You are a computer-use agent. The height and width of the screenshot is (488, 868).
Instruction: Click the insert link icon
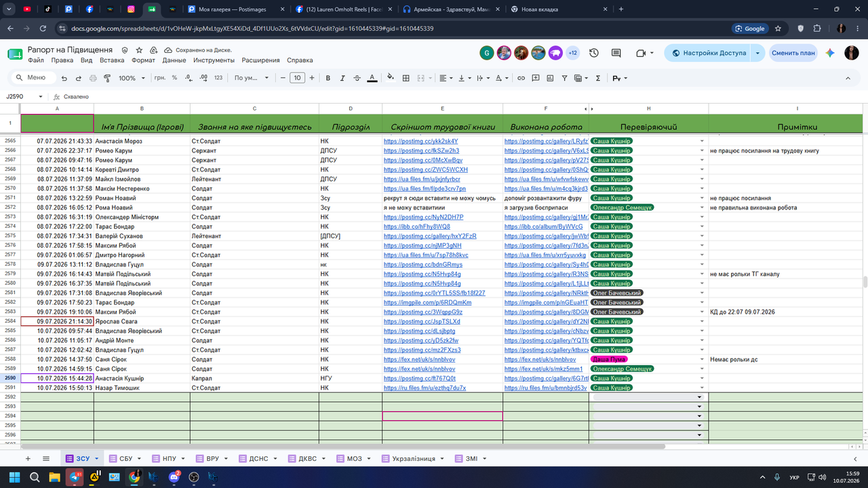pos(521,78)
